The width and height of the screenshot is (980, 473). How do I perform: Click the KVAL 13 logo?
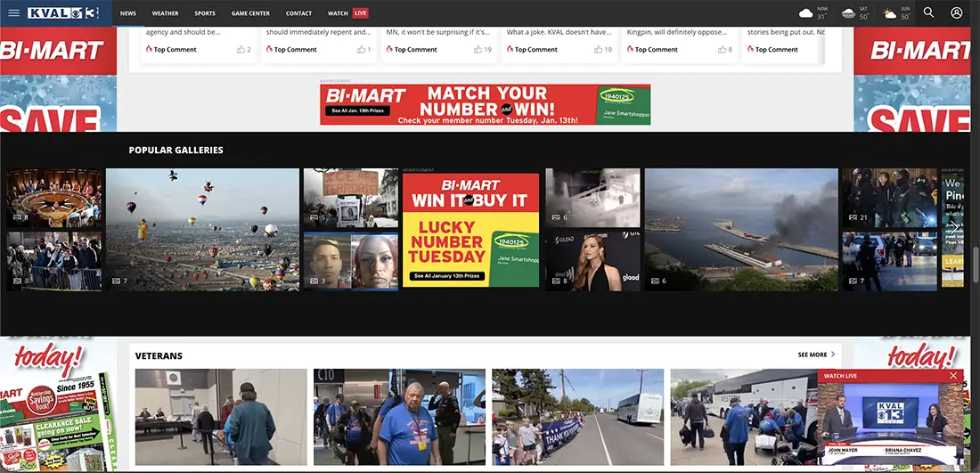coord(63,13)
